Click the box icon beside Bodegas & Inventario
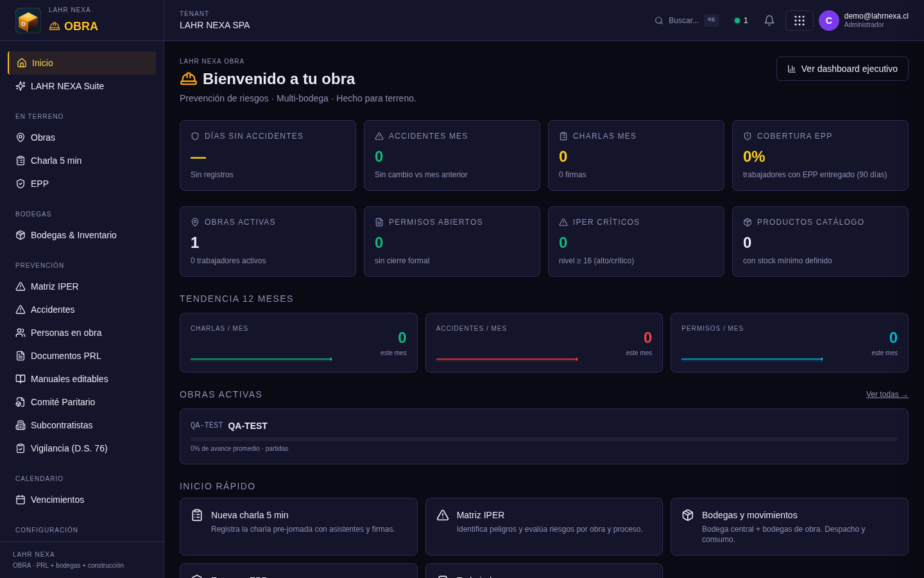This screenshot has height=578, width=924. pyautogui.click(x=21, y=235)
